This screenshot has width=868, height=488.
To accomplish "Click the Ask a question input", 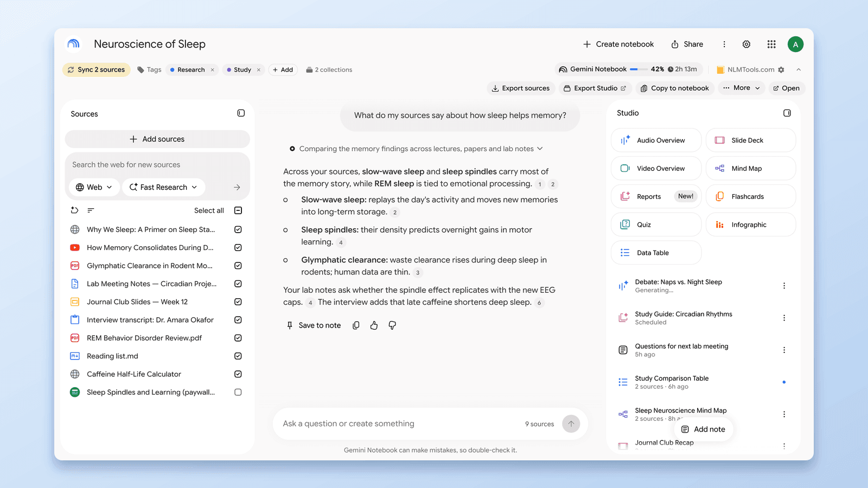I will [401, 424].
